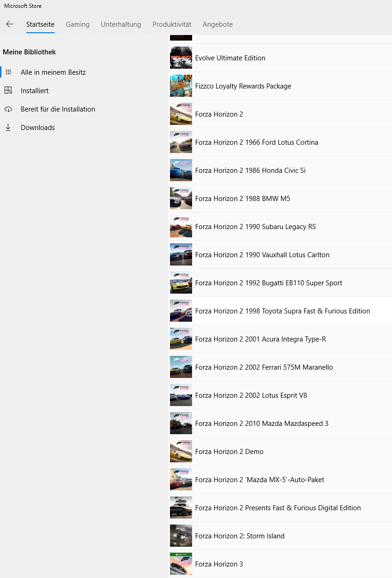This screenshot has width=392, height=578.
Task: Click the Fizzco Loyalty Rewards Package thumbnail
Action: (181, 86)
